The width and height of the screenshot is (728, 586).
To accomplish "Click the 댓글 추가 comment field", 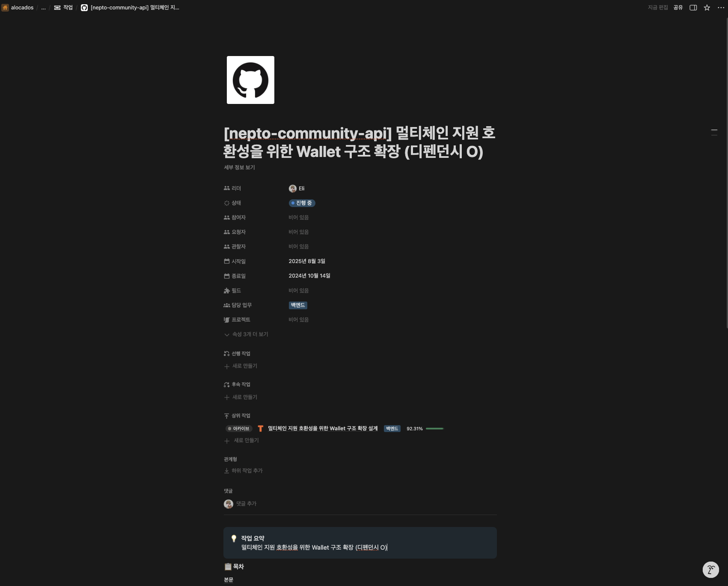I will tap(246, 504).
